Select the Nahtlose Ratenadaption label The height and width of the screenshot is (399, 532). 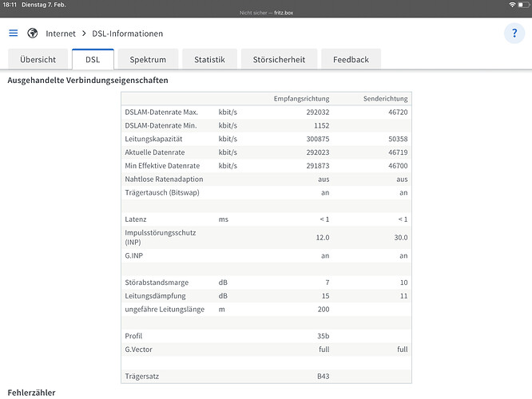[164, 179]
